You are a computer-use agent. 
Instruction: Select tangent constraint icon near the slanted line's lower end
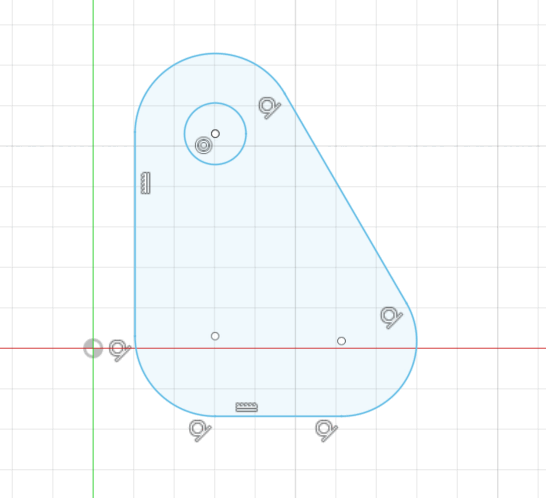(x=391, y=317)
